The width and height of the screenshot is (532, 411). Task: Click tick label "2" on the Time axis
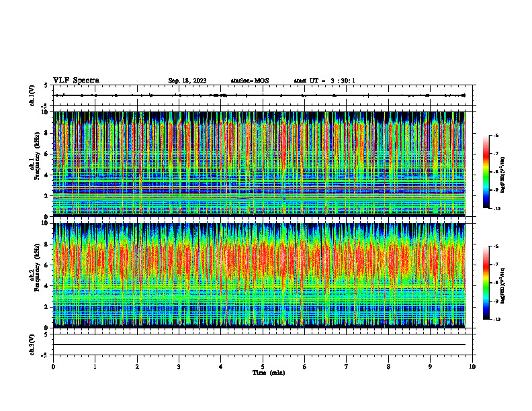pyautogui.click(x=137, y=367)
